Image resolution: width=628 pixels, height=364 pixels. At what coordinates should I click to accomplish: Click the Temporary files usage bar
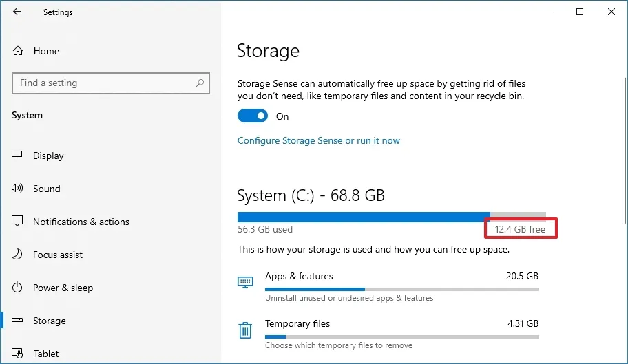tap(401, 336)
